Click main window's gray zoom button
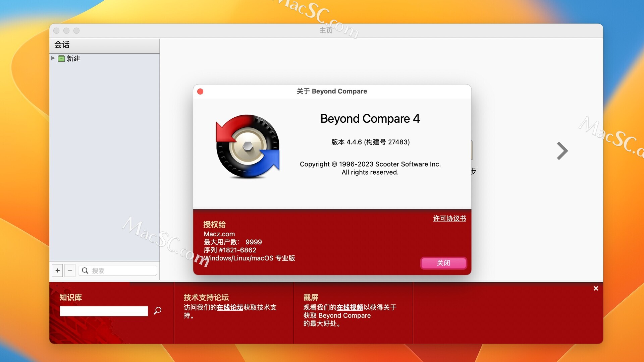Viewport: 644px width, 362px height. 76,31
